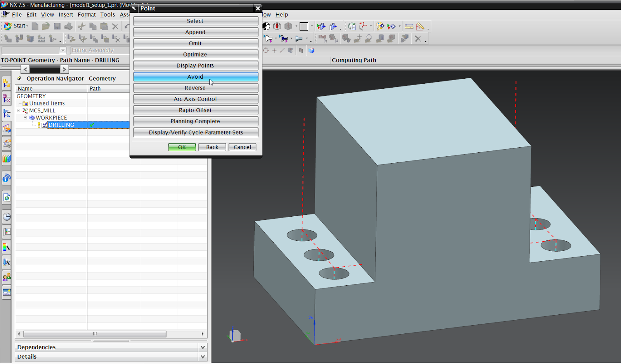The image size is (621, 364).
Task: Click Rapto Offset in Point dialog
Action: (196, 110)
